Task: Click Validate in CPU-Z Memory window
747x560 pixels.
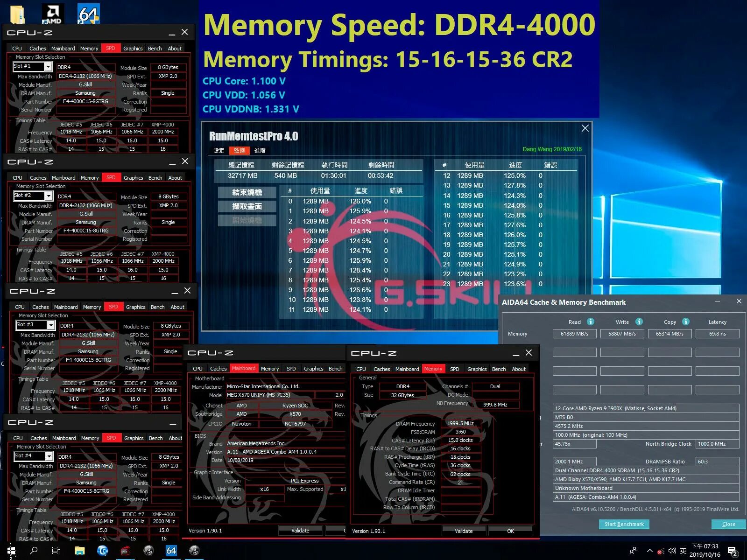Action: point(464,531)
